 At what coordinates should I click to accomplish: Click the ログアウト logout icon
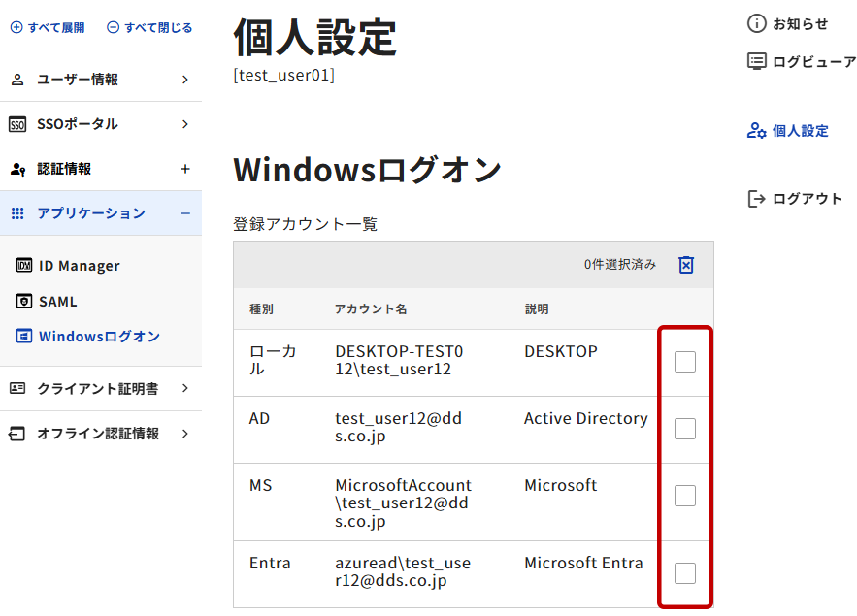[x=757, y=199]
